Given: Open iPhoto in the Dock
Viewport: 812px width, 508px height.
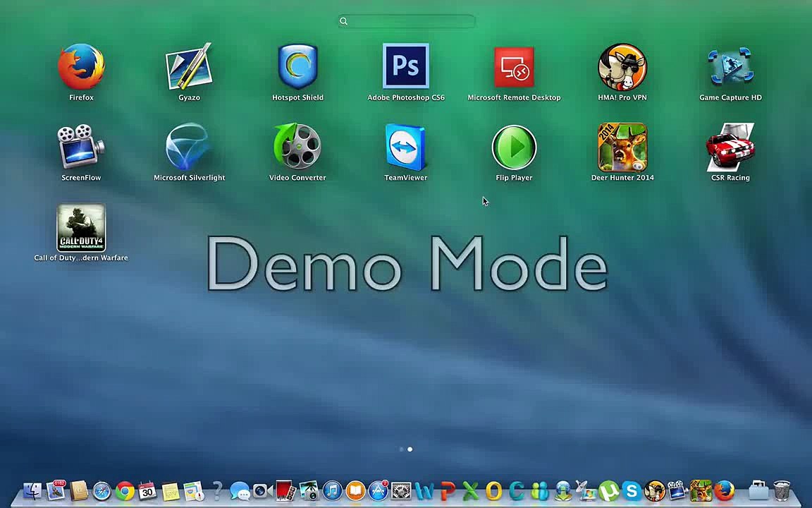Looking at the screenshot, I should pos(309,491).
